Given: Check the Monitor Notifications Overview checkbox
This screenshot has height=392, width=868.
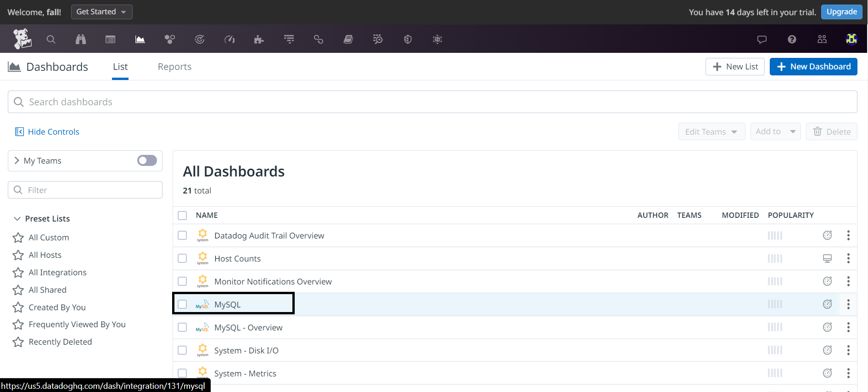Looking at the screenshot, I should pyautogui.click(x=182, y=281).
